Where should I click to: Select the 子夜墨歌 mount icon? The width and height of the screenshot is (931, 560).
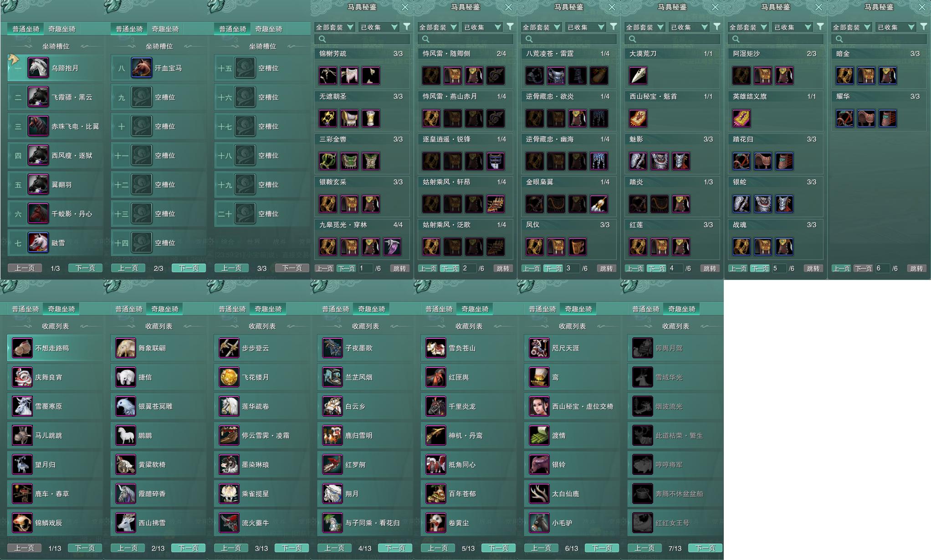[x=332, y=348]
